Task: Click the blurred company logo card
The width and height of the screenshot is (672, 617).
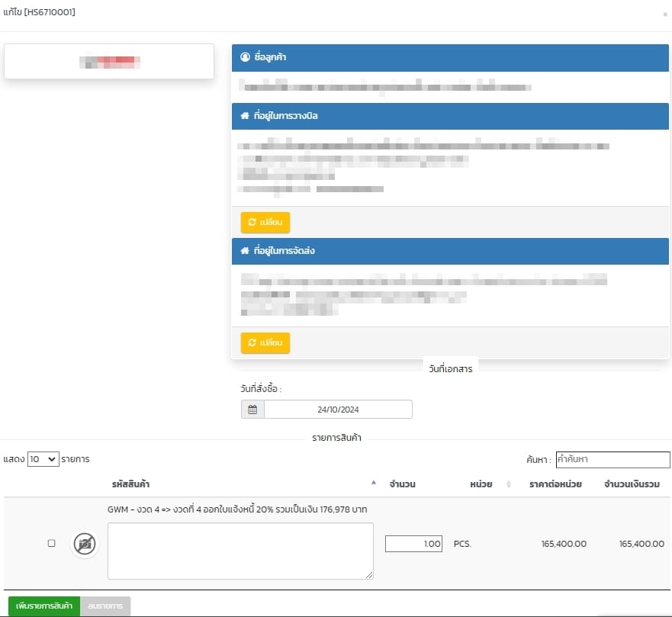Action: 109,61
